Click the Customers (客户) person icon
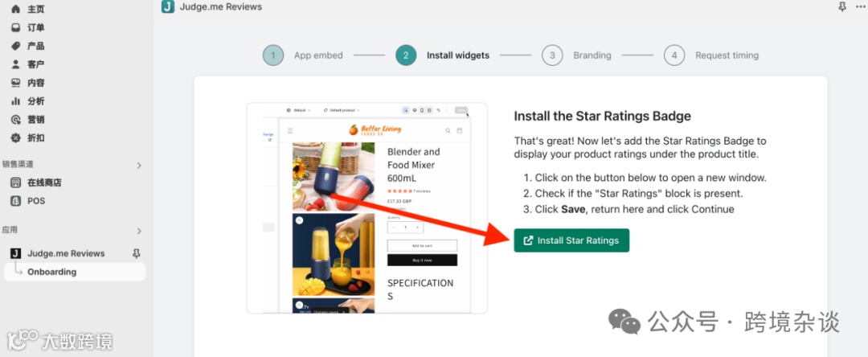 click(x=16, y=64)
